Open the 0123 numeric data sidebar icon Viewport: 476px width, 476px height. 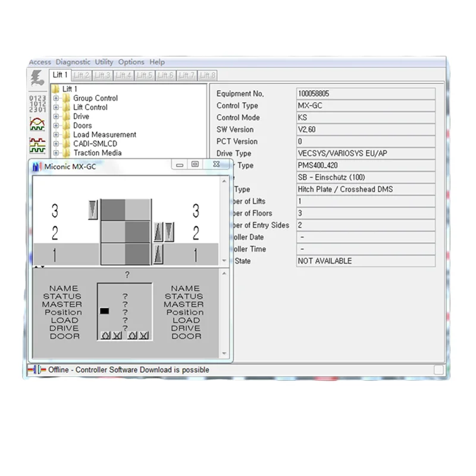point(37,104)
